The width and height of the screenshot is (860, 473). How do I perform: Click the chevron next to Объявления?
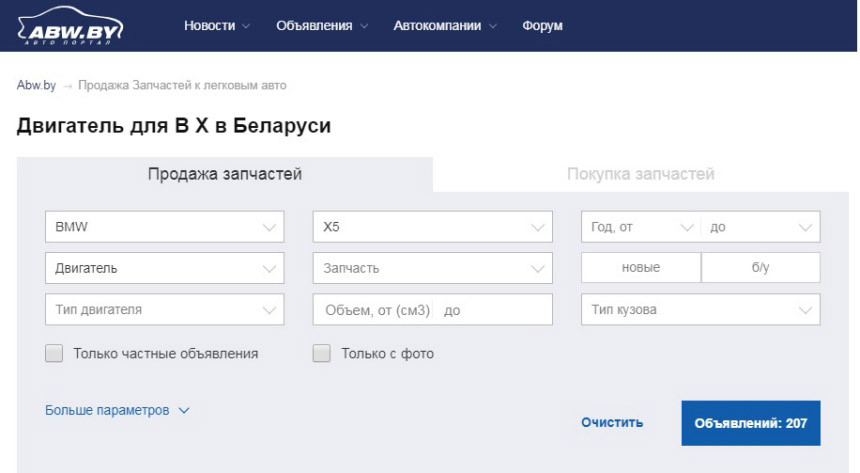click(x=364, y=26)
